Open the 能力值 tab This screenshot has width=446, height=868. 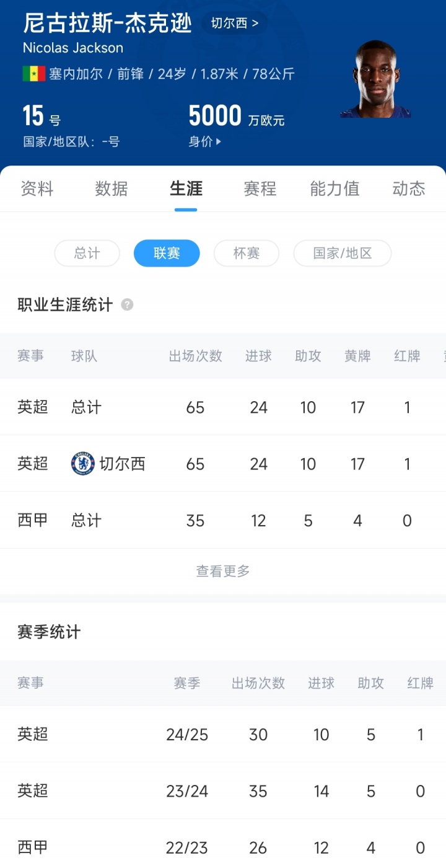coord(334,188)
